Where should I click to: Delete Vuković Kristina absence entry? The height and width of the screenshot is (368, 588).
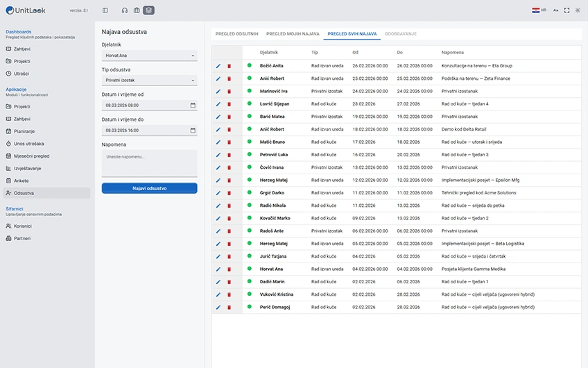(229, 295)
